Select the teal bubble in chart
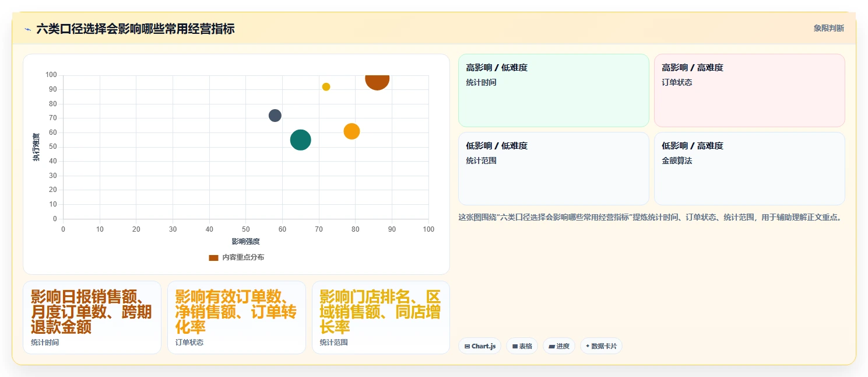The height and width of the screenshot is (377, 868). (300, 140)
